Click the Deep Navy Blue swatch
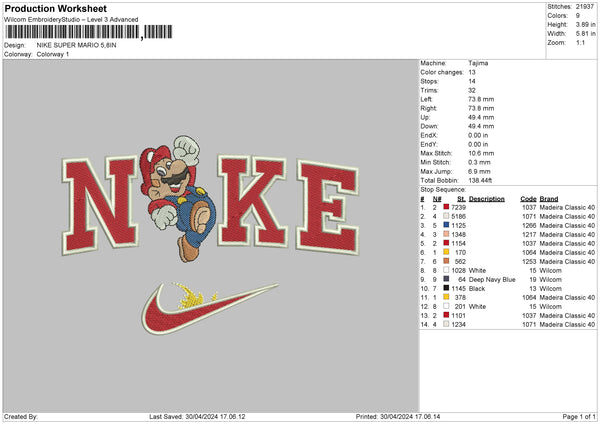Viewport: 600px width, 424px height. click(446, 279)
